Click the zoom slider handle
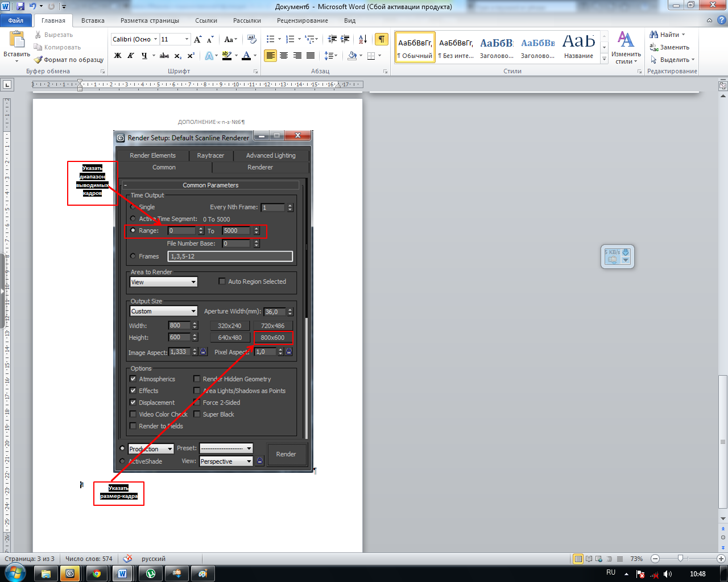This screenshot has height=582, width=728. click(x=680, y=559)
